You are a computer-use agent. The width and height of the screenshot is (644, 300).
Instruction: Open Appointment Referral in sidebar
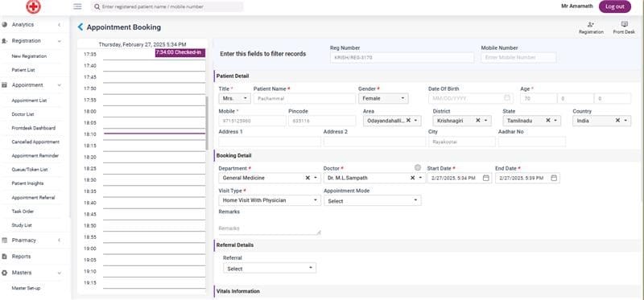pyautogui.click(x=33, y=197)
